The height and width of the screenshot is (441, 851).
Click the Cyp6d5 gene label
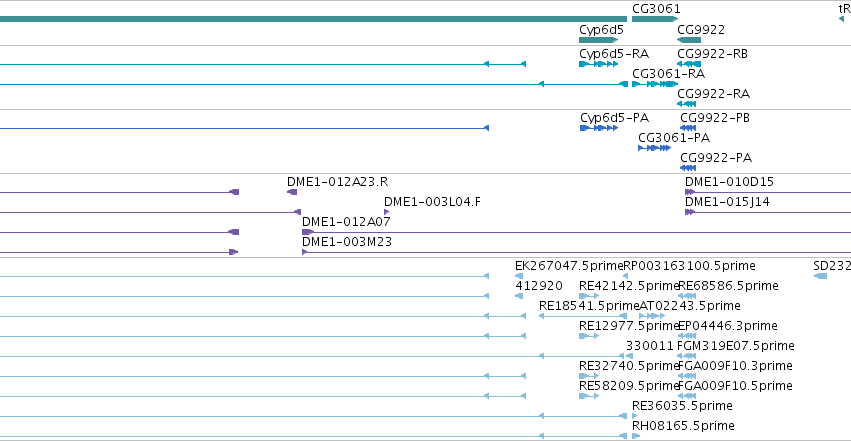pos(601,30)
